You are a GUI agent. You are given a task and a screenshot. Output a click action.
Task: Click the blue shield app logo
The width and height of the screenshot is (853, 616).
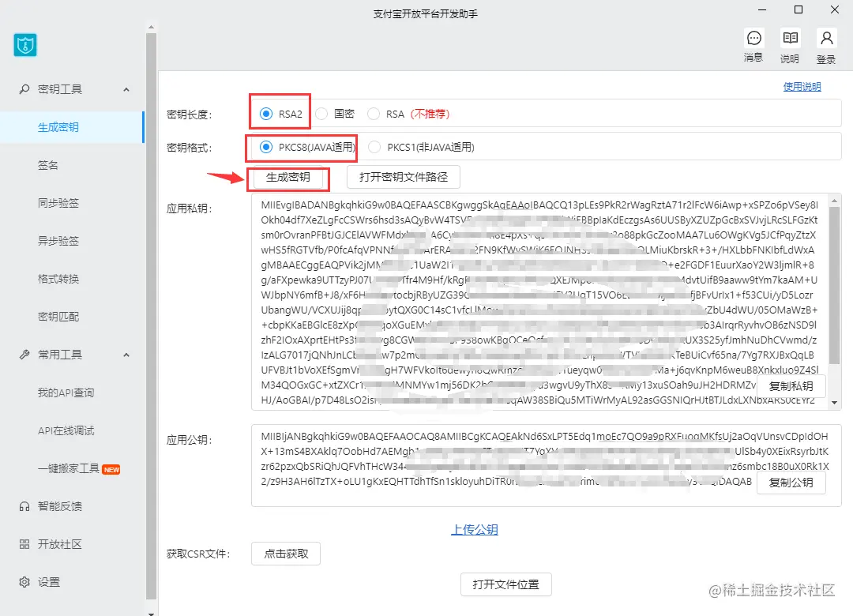(x=25, y=45)
